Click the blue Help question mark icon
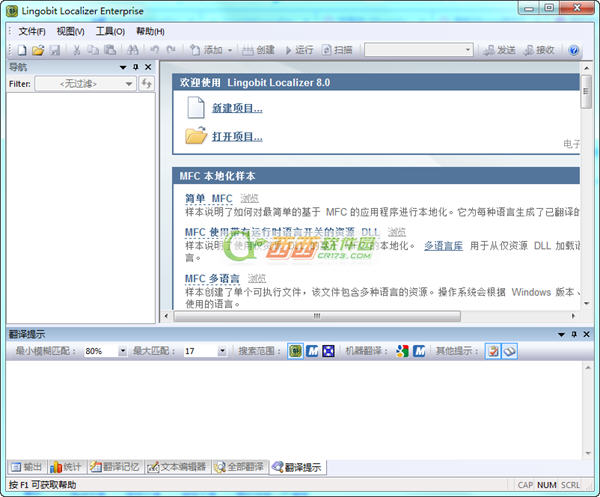The height and width of the screenshot is (497, 600). (573, 50)
